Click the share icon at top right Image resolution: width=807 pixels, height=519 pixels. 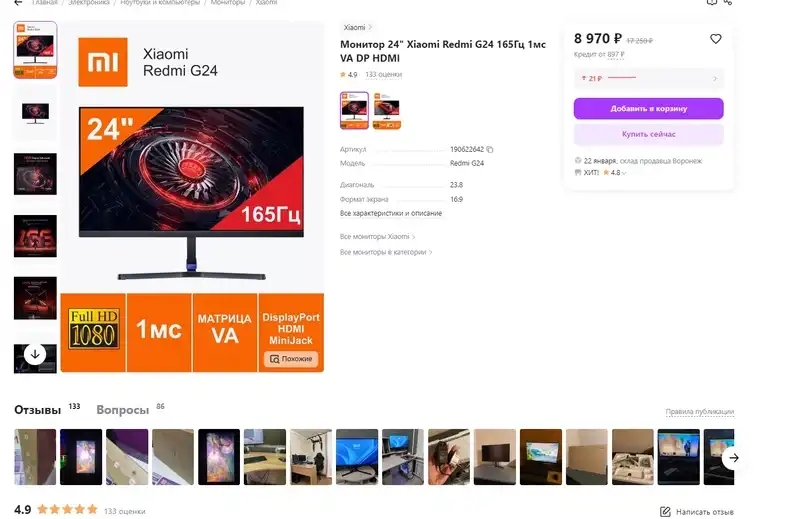(x=728, y=2)
